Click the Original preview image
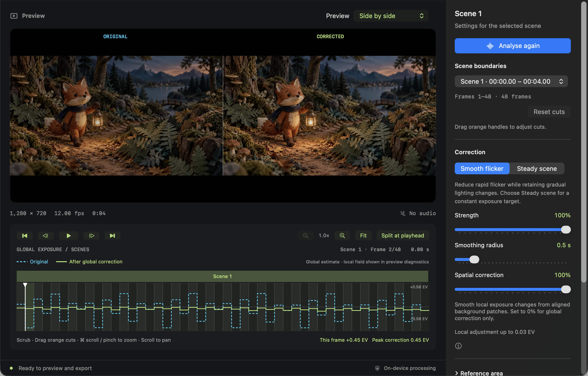 point(116,116)
